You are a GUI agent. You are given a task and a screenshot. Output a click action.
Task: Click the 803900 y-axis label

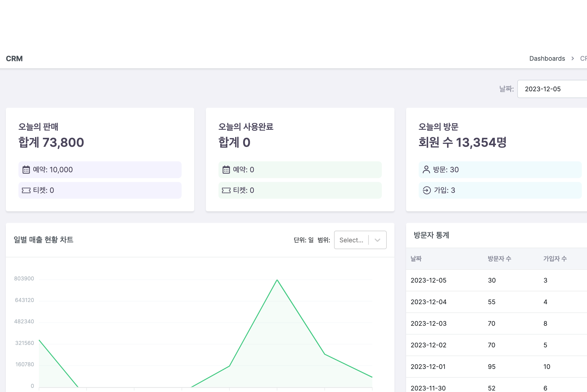[24, 279]
